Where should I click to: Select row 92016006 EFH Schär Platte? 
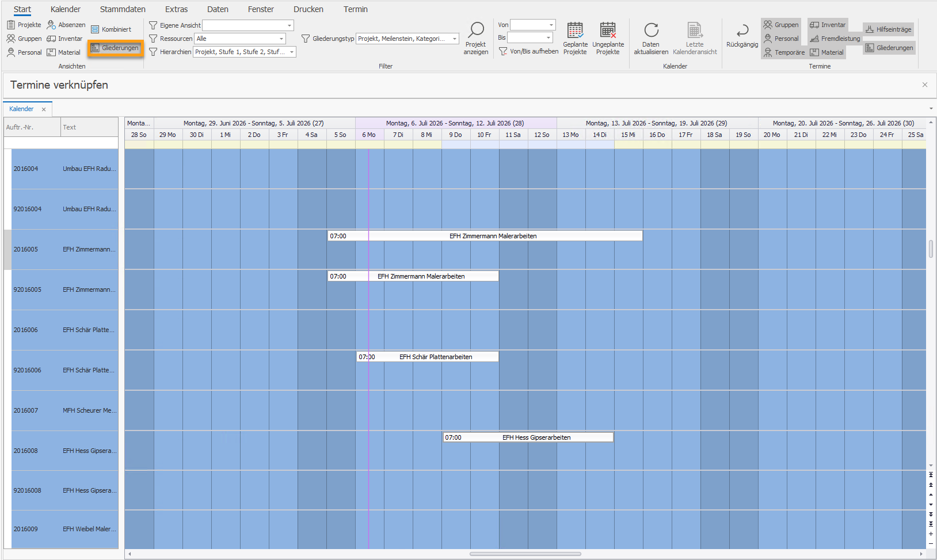point(64,370)
